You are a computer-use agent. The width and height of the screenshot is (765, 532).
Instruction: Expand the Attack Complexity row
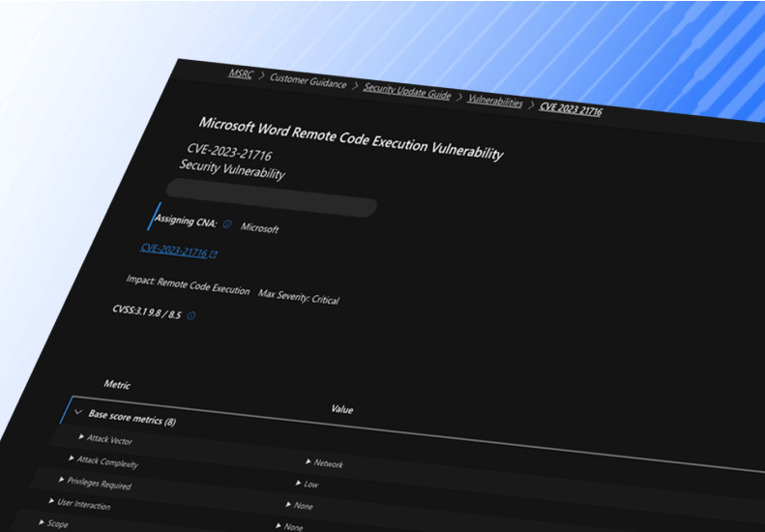click(x=71, y=458)
